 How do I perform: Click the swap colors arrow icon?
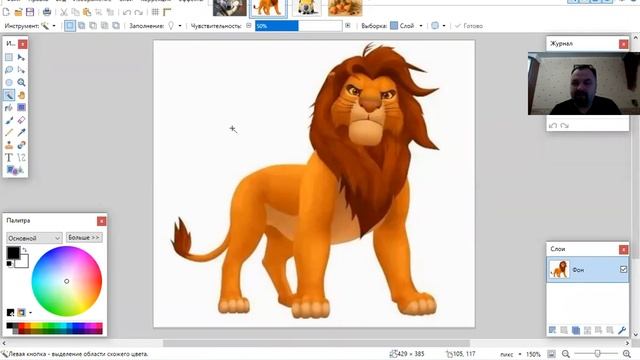24,249
